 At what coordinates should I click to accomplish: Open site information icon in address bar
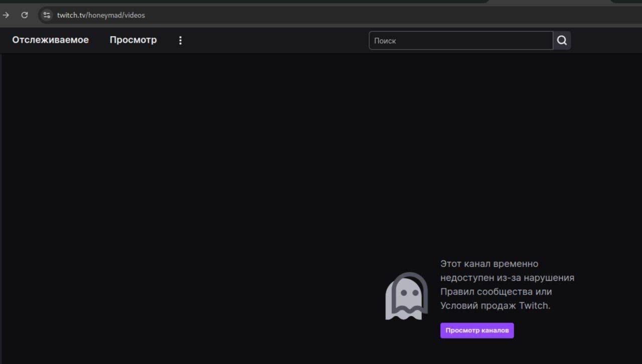[47, 15]
